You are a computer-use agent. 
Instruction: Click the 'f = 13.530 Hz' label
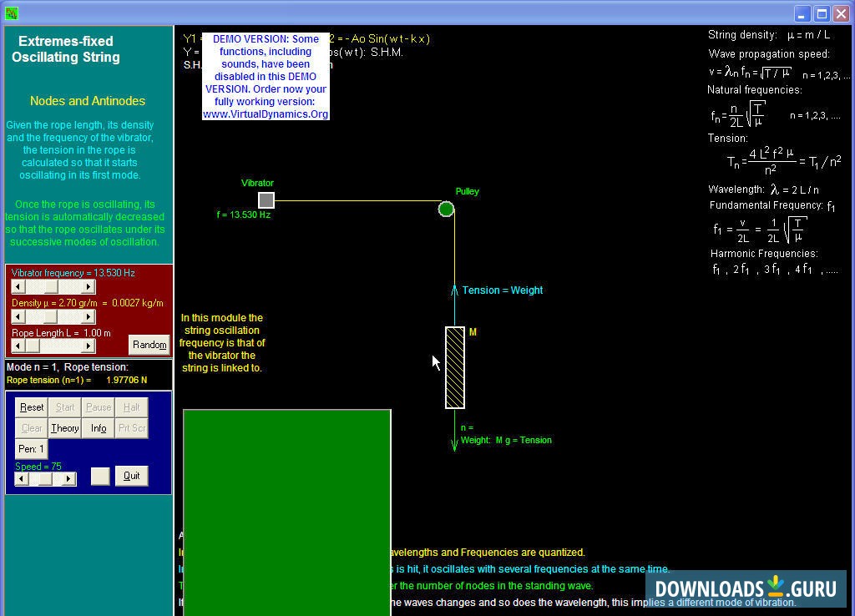coord(243,215)
